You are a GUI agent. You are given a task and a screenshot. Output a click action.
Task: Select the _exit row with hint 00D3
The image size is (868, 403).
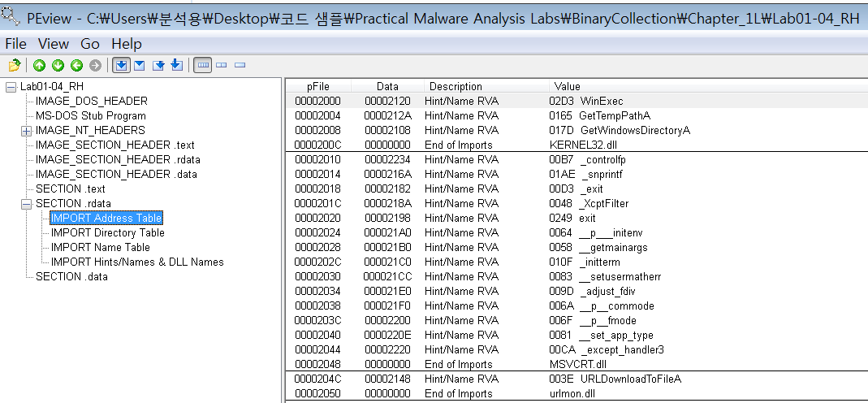[577, 188]
